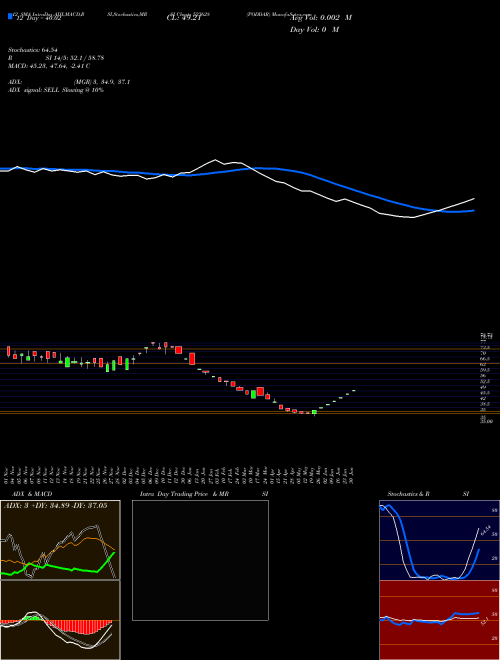Click the thick blue 12-day SMA line

click(320, 178)
